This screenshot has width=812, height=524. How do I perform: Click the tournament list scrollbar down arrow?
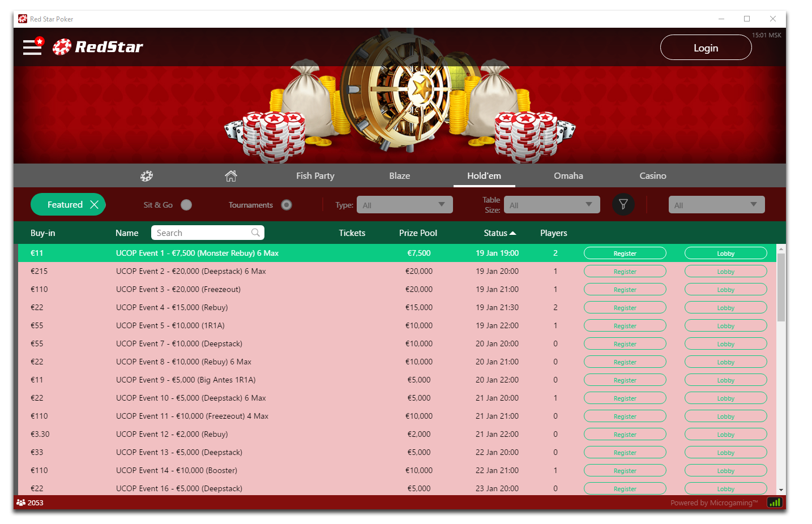coord(781,490)
